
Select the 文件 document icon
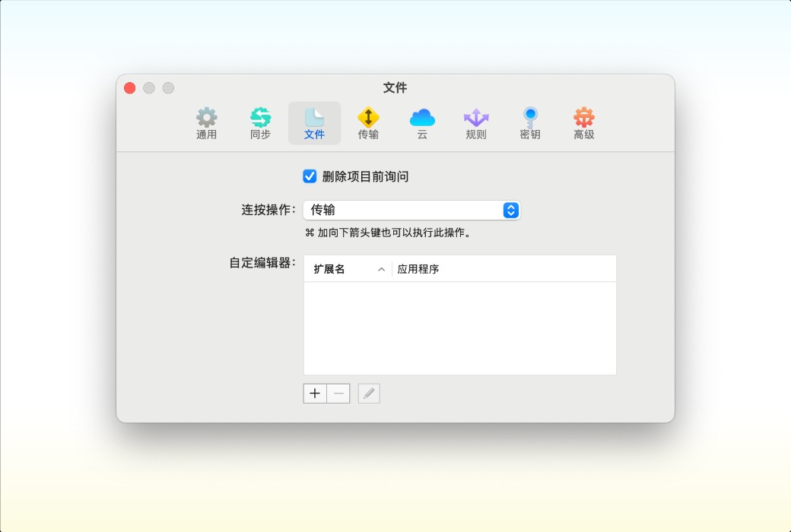(x=314, y=122)
